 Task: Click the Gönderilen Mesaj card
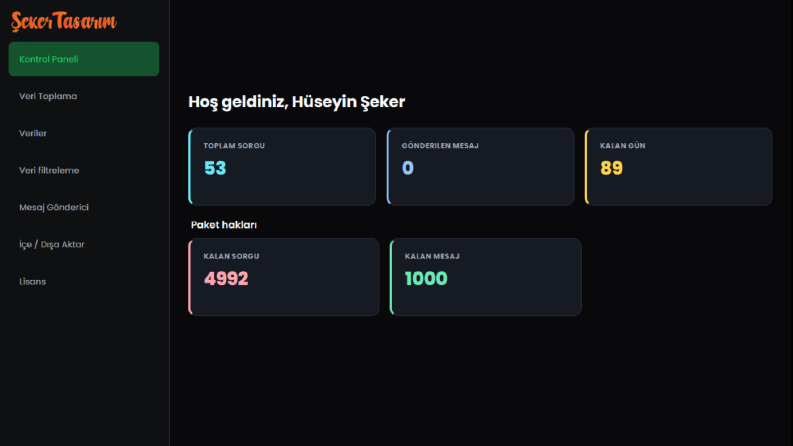[x=480, y=167]
